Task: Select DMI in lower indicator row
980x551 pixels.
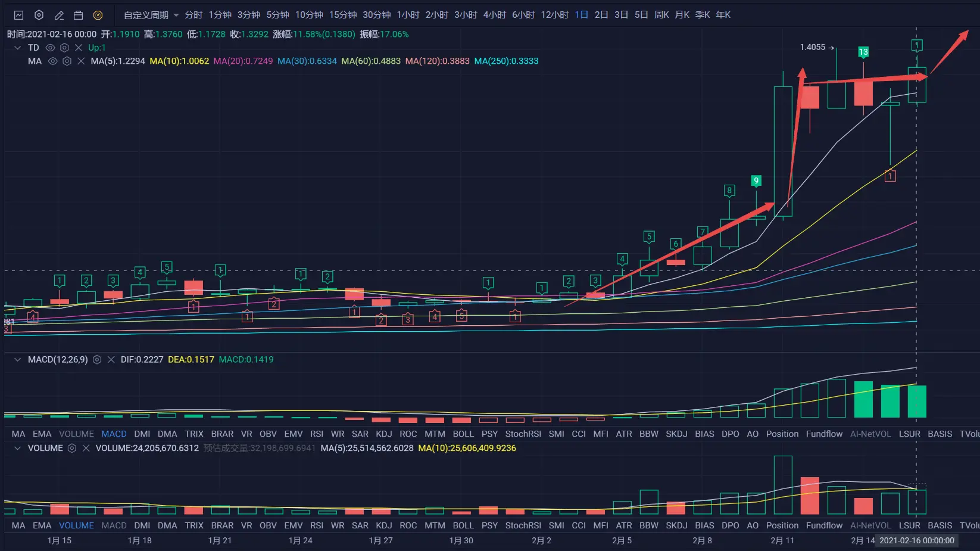Action: click(142, 525)
